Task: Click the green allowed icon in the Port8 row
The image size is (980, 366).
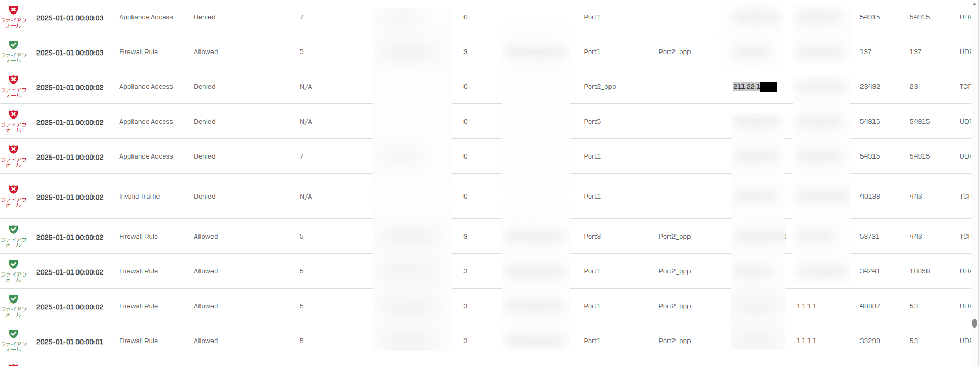Action: pyautogui.click(x=14, y=230)
